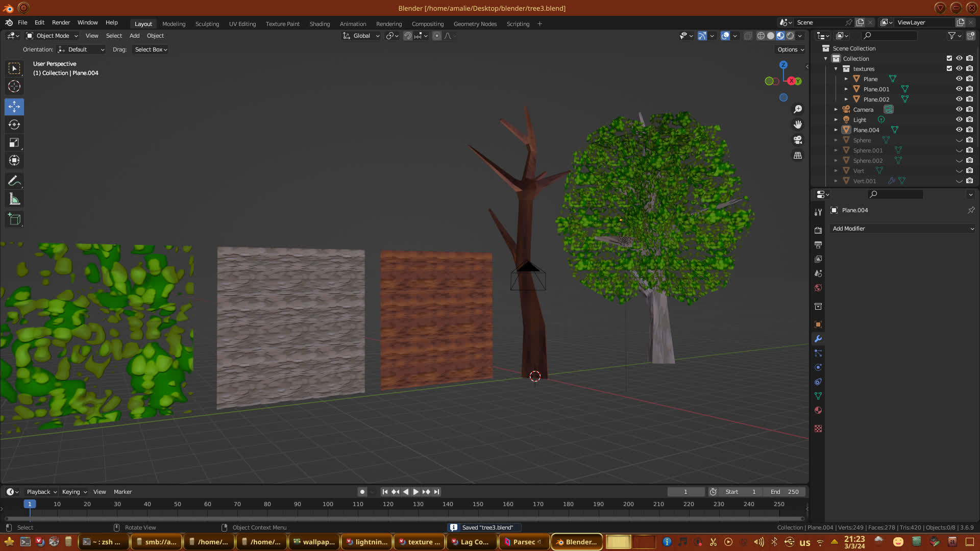Viewport: 980px width, 551px height.
Task: Click the viewport Options button
Action: pos(790,49)
